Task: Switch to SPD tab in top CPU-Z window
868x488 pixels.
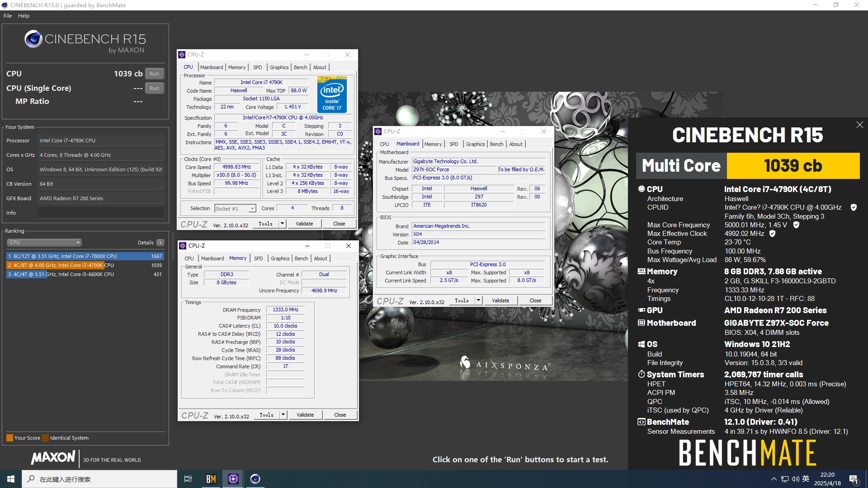Action: pos(257,67)
